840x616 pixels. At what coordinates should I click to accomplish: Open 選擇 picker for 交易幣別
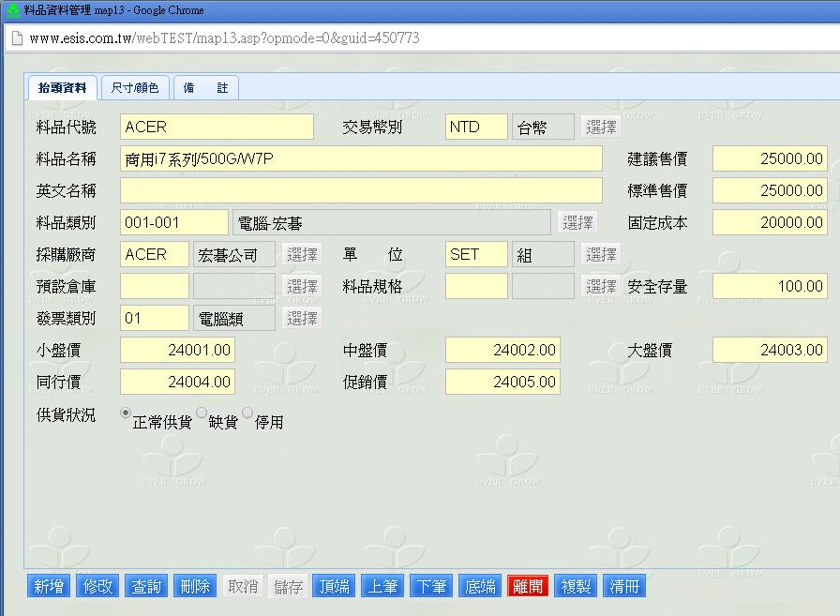[601, 128]
